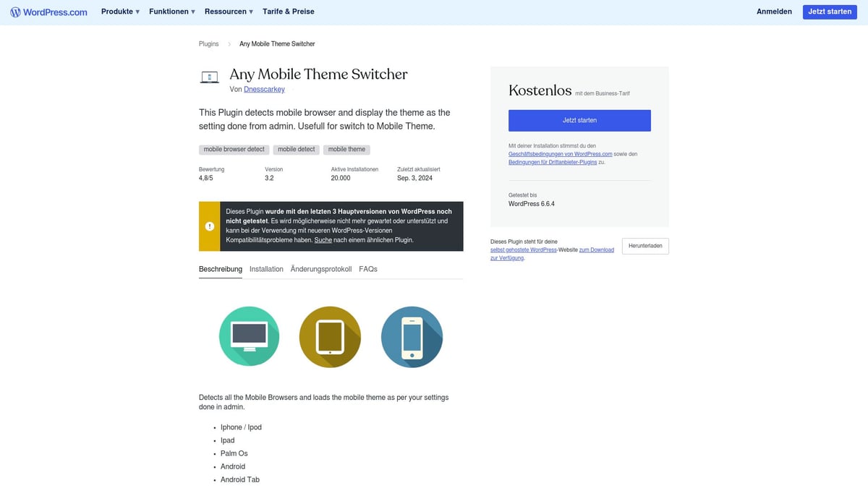This screenshot has width=868, height=488.
Task: Click the mobile theme tag
Action: (346, 149)
